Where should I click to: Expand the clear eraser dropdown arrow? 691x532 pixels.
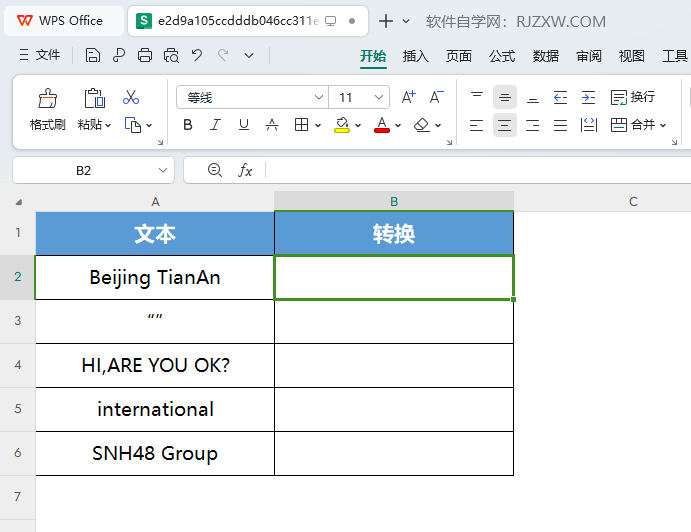pyautogui.click(x=438, y=126)
